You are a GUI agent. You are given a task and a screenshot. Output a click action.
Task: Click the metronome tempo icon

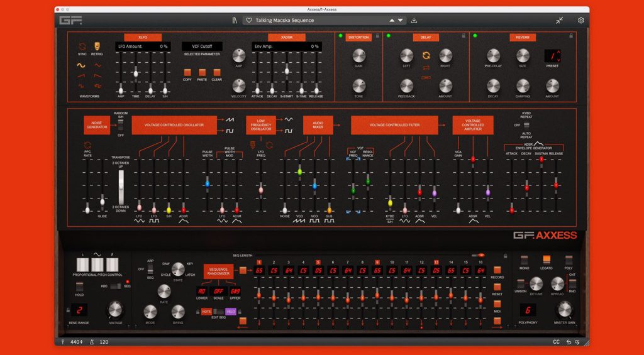coord(93,342)
